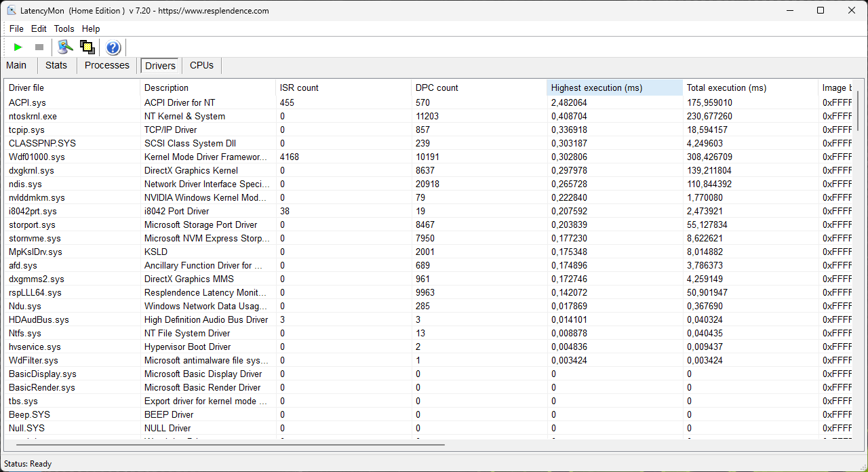Sort by the Driver file column header
This screenshot has height=472, width=868.
pos(73,87)
